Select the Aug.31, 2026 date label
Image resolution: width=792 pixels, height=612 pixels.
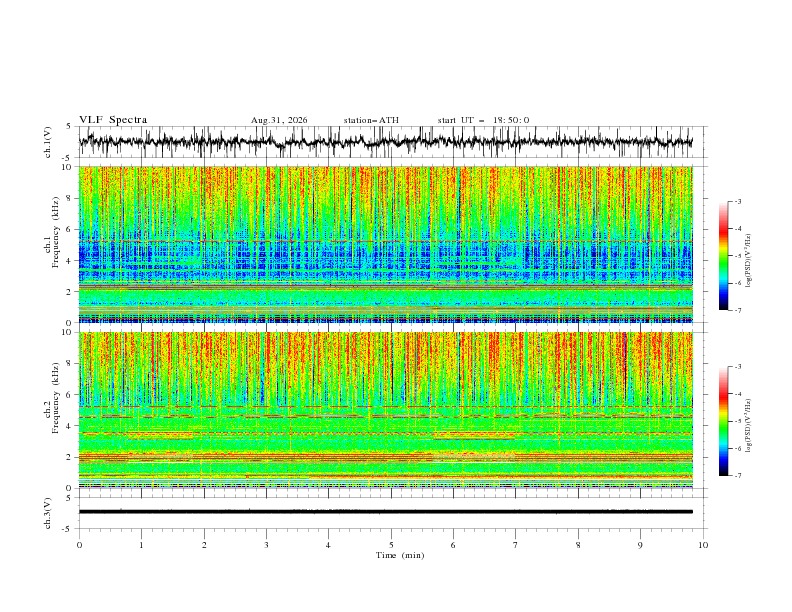click(279, 120)
